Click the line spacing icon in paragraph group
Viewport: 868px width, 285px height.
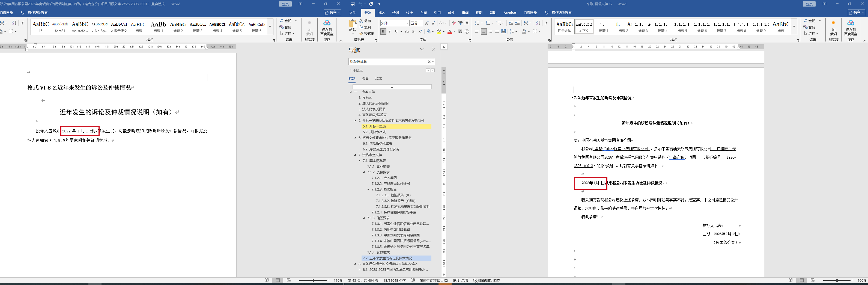coord(512,31)
